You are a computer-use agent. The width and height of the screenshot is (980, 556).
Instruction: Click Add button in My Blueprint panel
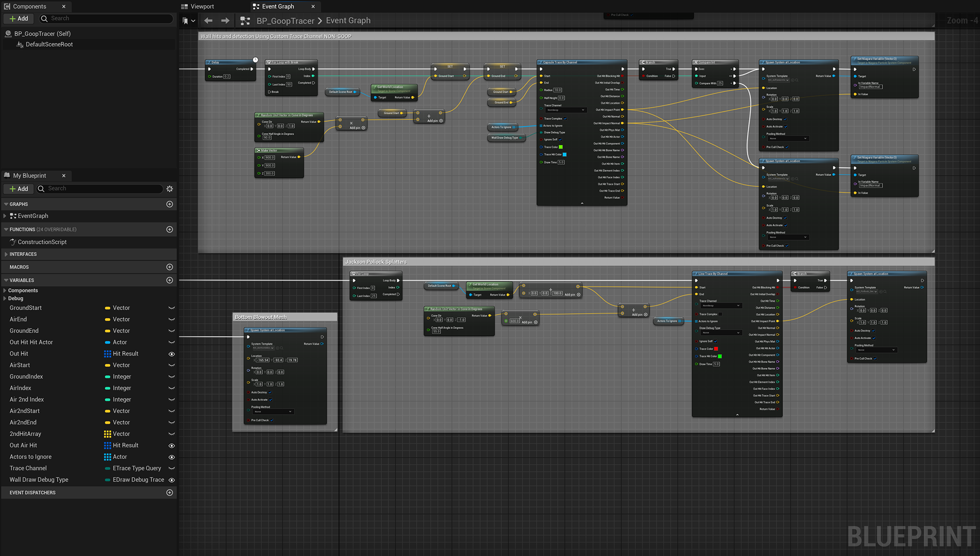point(19,189)
